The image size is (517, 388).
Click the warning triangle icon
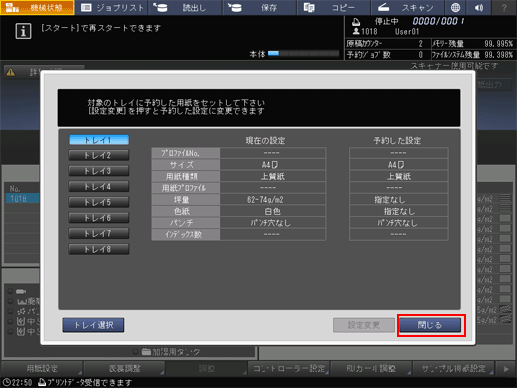coord(11,72)
